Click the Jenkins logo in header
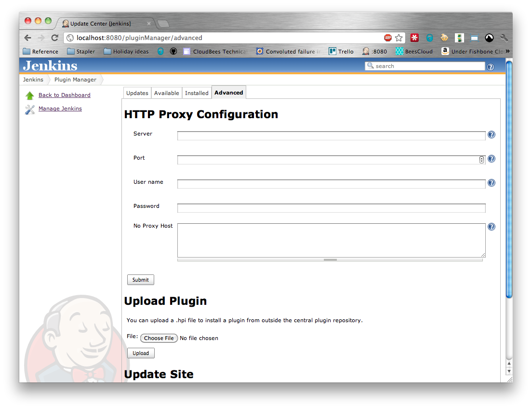The height and width of the screenshot is (409, 532). pyautogui.click(x=50, y=66)
